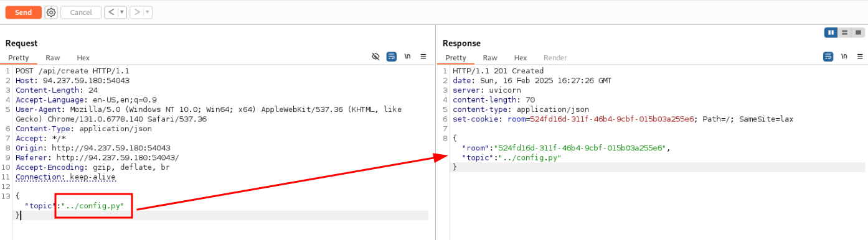Toggle \n non-printable characters in the Request panel
The height and width of the screenshot is (240, 868).
pos(408,57)
